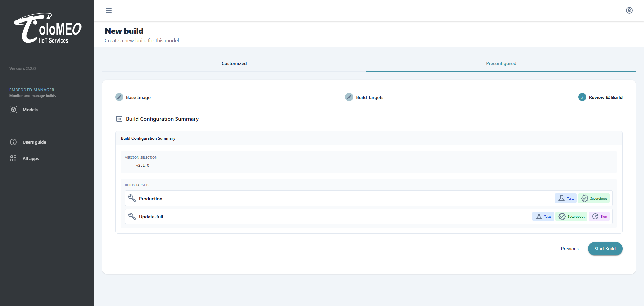Click the Base Image step pencil icon
This screenshot has height=306, width=644.
119,97
